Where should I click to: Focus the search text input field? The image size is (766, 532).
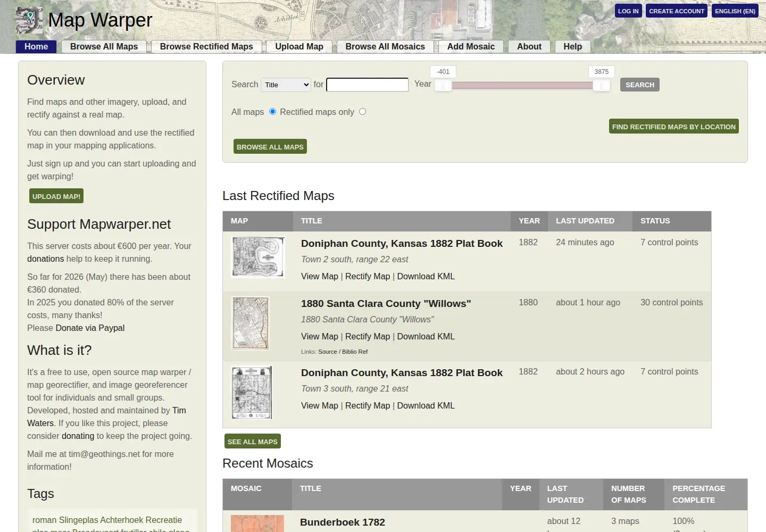point(368,85)
